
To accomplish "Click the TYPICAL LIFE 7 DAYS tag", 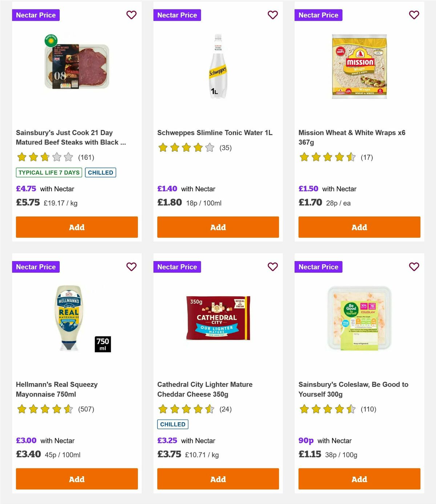I will click(x=48, y=172).
